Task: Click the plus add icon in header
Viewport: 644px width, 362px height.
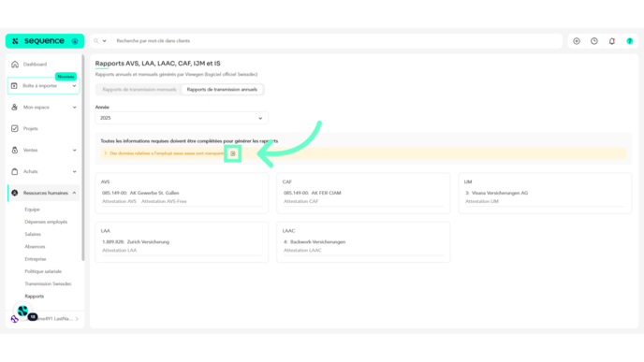Action: [x=577, y=41]
